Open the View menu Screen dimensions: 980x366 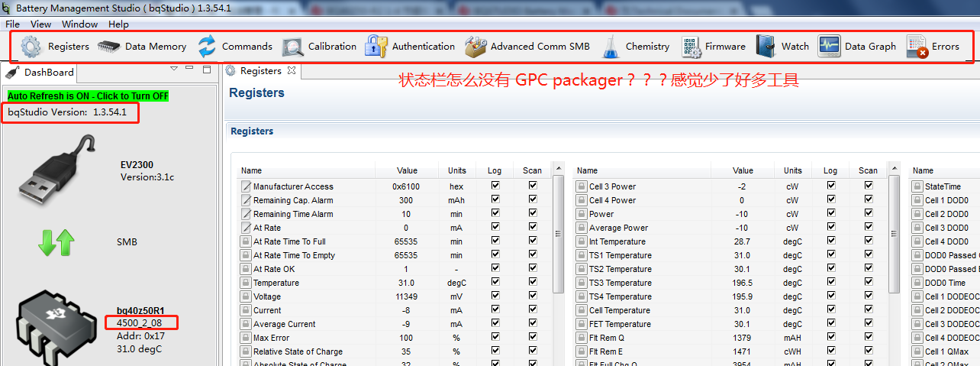41,24
